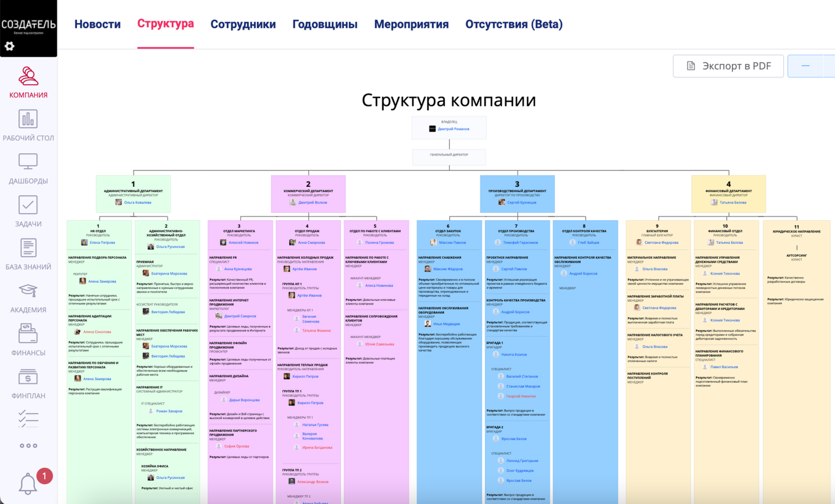Expand more sidebar items via three dots
The image size is (835, 504).
click(x=28, y=446)
